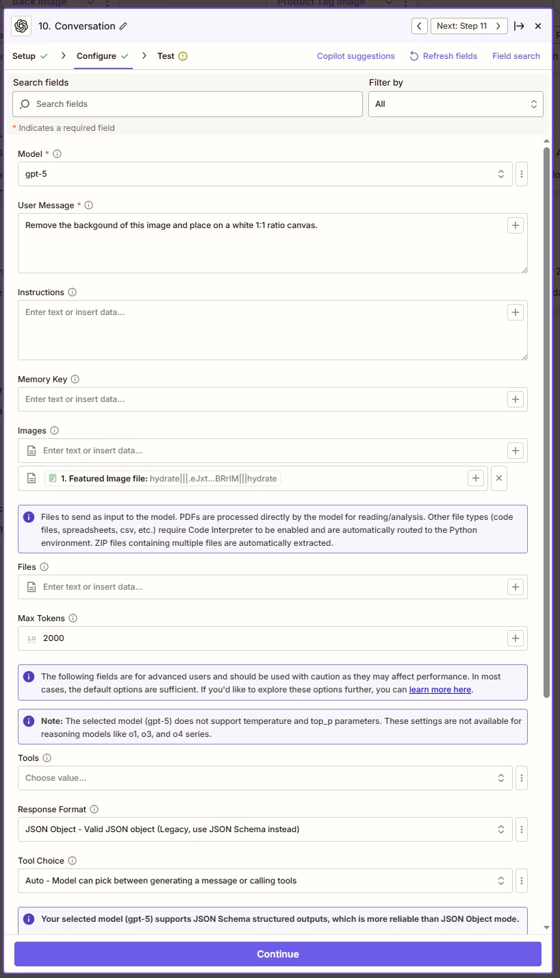Click the expand panel arrow icon

[520, 26]
